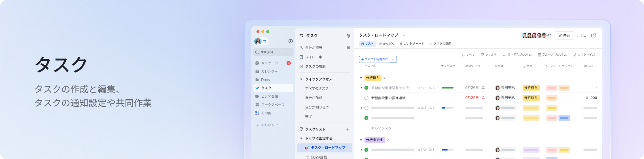Click the red bell icon beside 9月29日

pos(483,98)
